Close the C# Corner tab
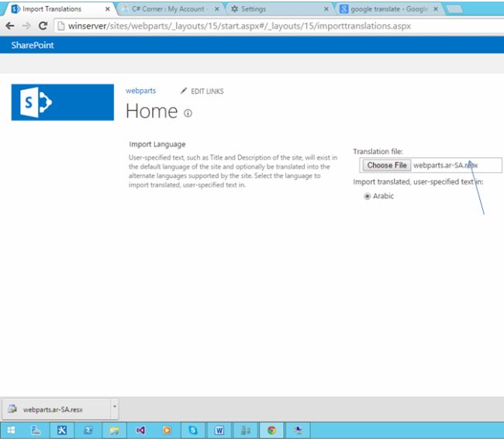This screenshot has height=441, width=504. (217, 9)
